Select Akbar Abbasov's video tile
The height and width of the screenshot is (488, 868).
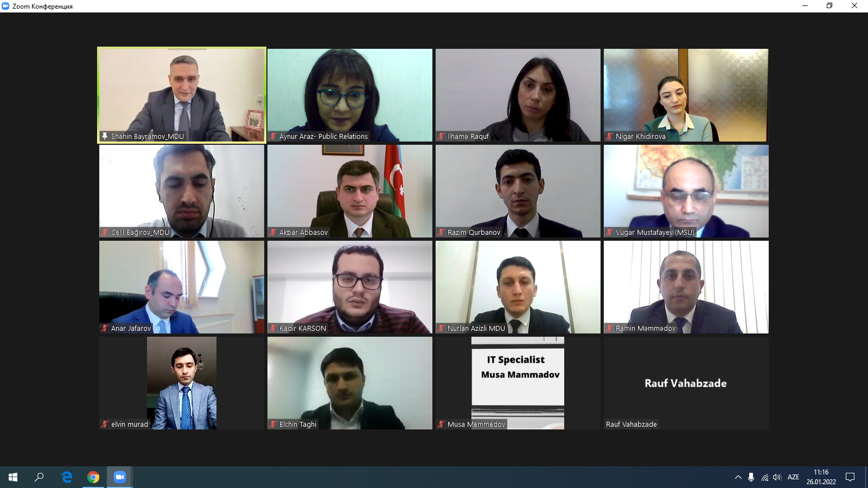[x=350, y=191]
